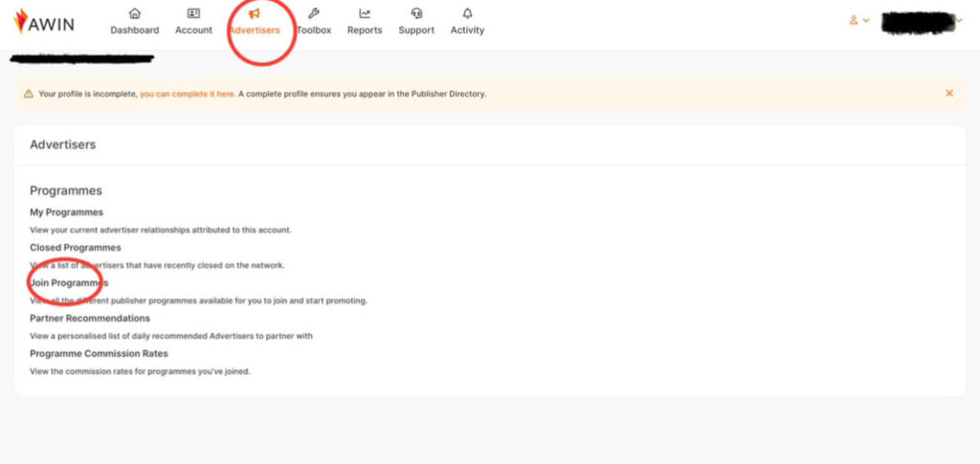This screenshot has width=980, height=464.
Task: Open the Dashboard home icon
Action: pyautogui.click(x=134, y=13)
